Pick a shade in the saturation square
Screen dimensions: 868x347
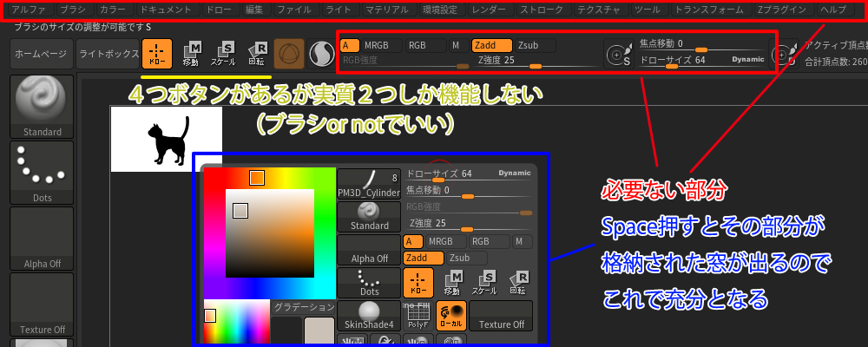[x=270, y=233]
